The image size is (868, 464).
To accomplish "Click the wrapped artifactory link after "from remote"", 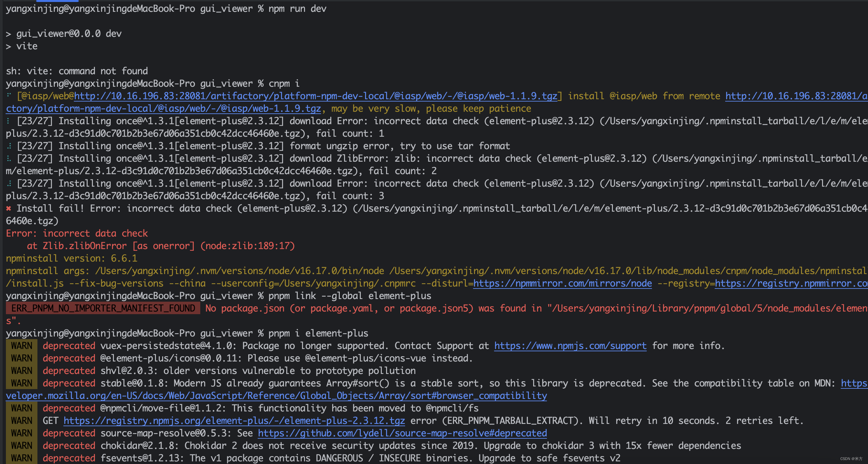I will pos(163,108).
